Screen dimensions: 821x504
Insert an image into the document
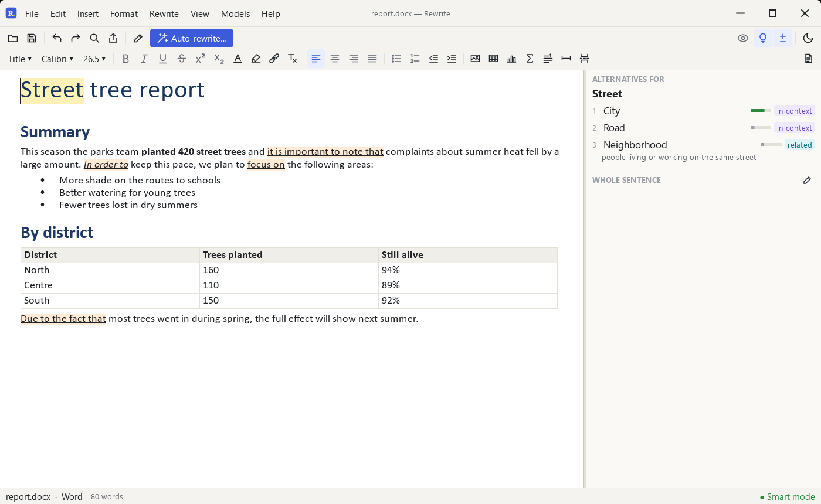click(x=475, y=59)
